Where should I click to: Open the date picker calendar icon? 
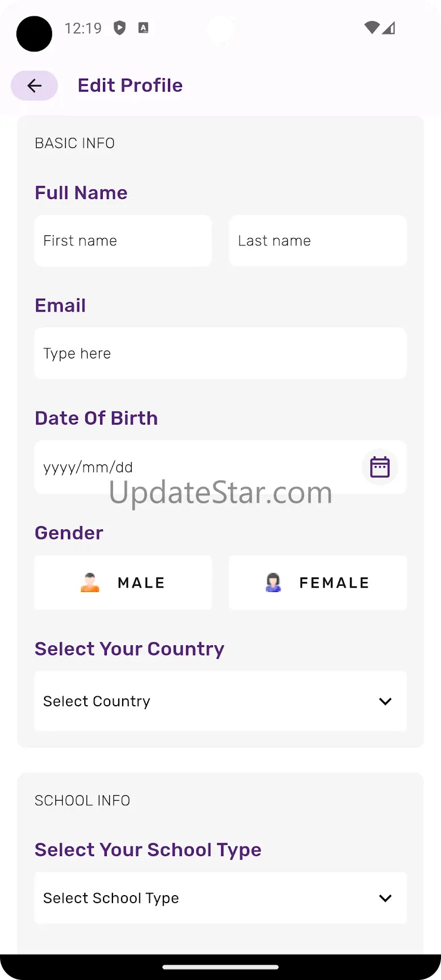tap(379, 467)
